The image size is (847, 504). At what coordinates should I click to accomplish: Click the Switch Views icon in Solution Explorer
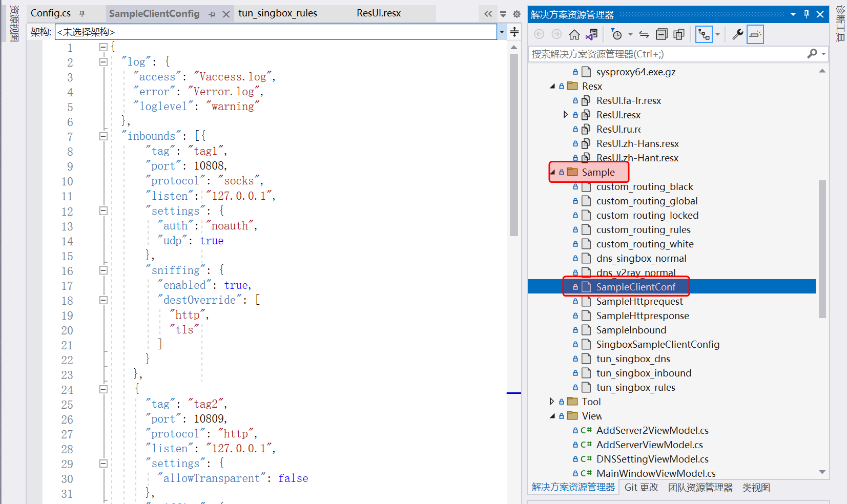pyautogui.click(x=592, y=35)
